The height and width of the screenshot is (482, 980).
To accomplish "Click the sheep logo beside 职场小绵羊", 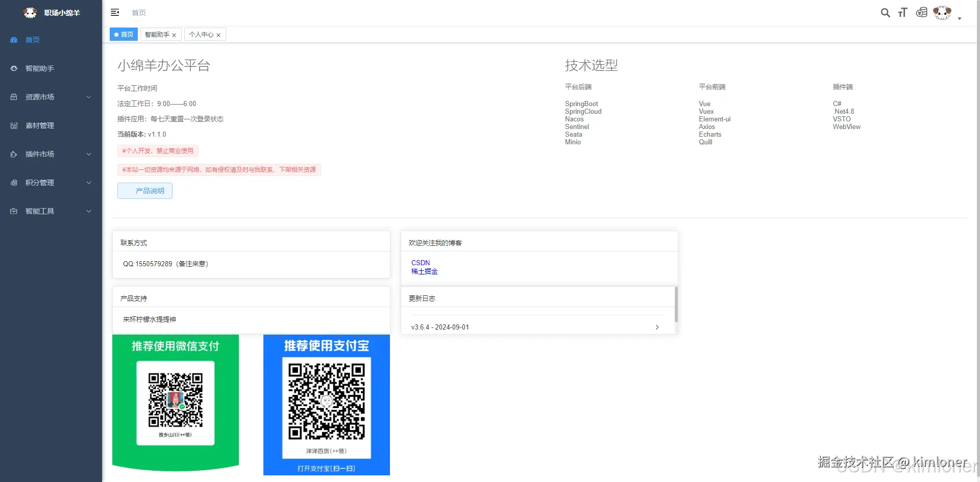I will pos(30,13).
